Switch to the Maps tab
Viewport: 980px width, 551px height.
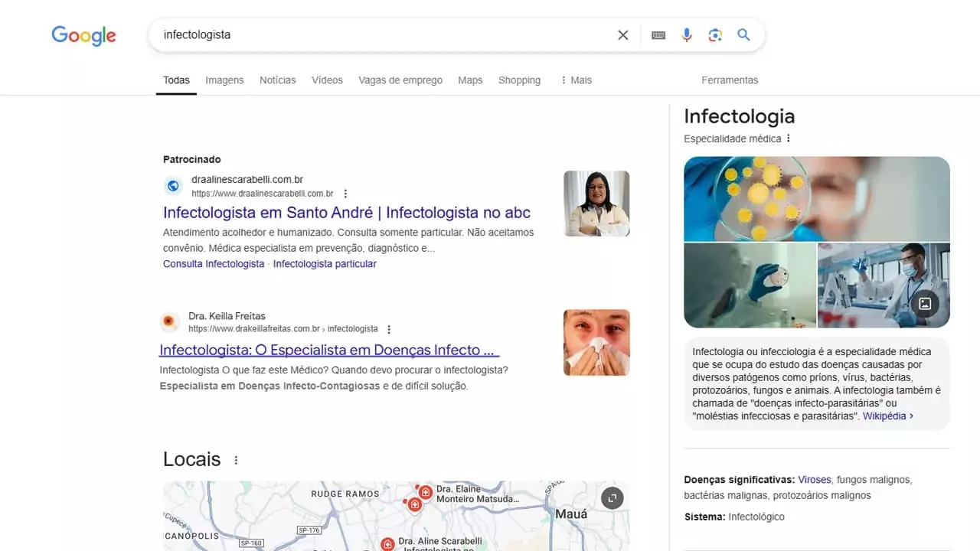pyautogui.click(x=470, y=80)
